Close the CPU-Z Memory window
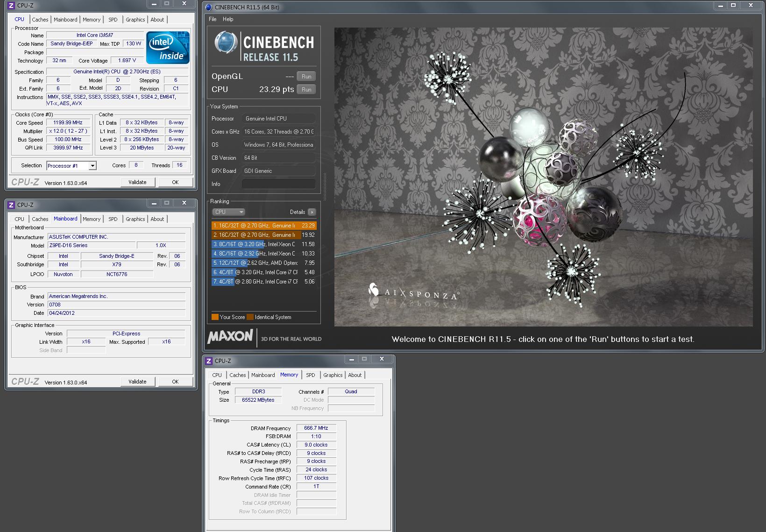Screen dimensions: 766x532 382,359
